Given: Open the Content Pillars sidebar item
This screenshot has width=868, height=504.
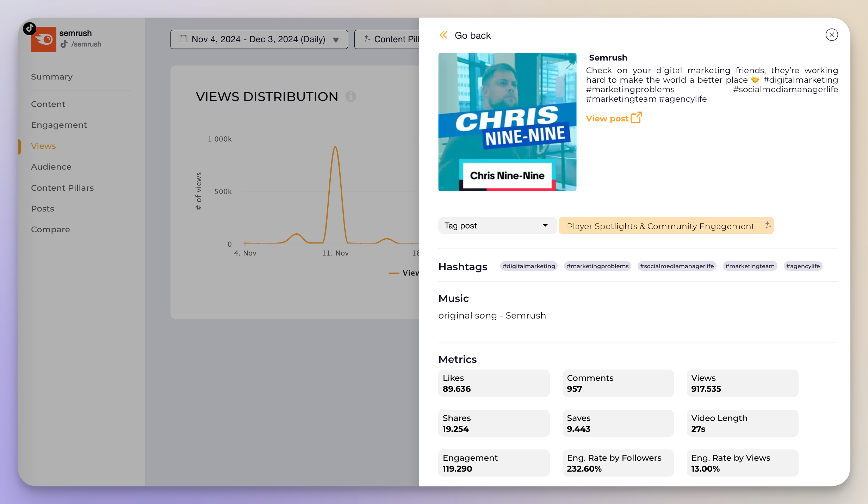Looking at the screenshot, I should tap(62, 188).
